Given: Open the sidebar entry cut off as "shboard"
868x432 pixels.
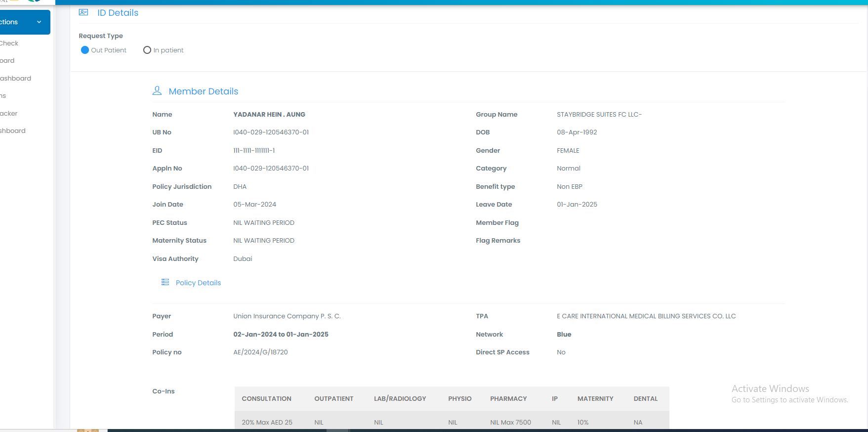Looking at the screenshot, I should (x=13, y=131).
